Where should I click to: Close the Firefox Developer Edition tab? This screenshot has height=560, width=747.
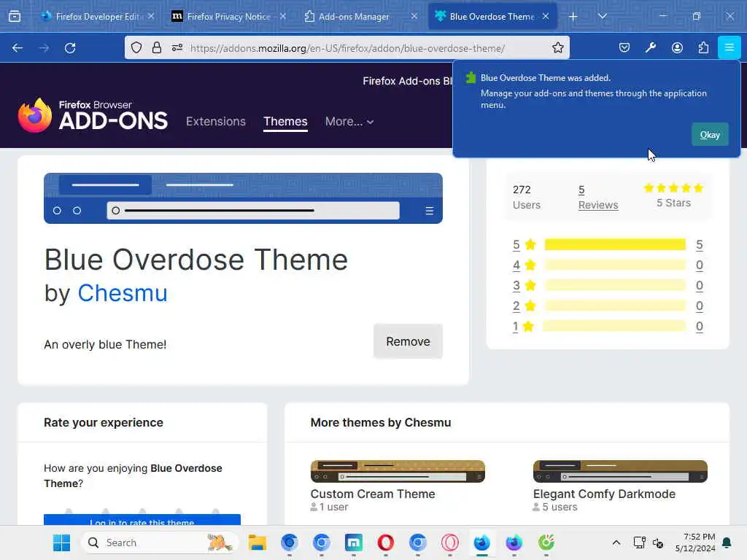[151, 16]
